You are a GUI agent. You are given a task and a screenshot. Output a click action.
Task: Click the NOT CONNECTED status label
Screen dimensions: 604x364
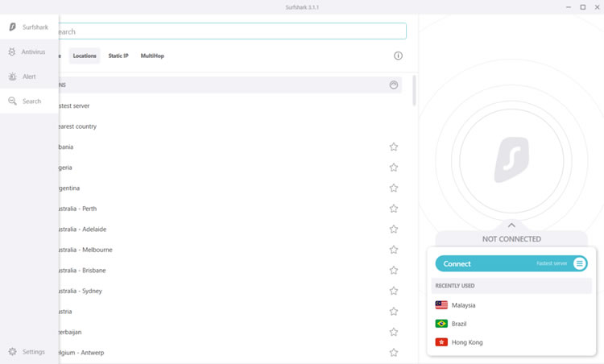(511, 239)
